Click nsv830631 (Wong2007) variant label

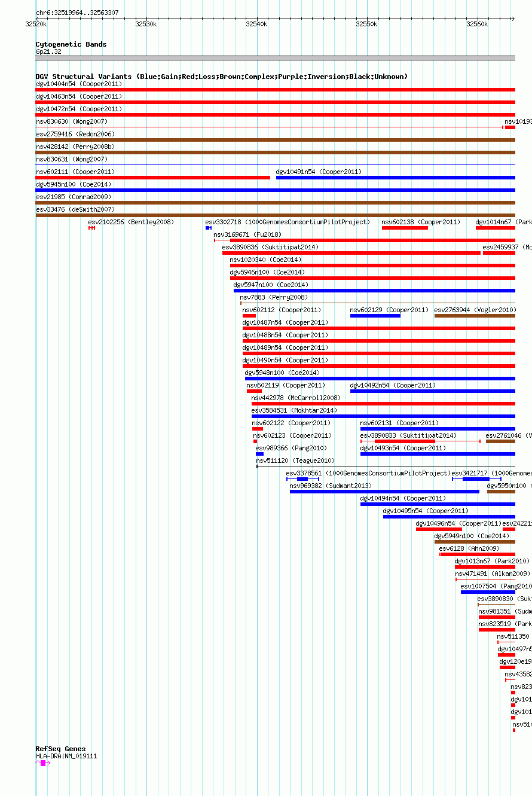[72, 159]
